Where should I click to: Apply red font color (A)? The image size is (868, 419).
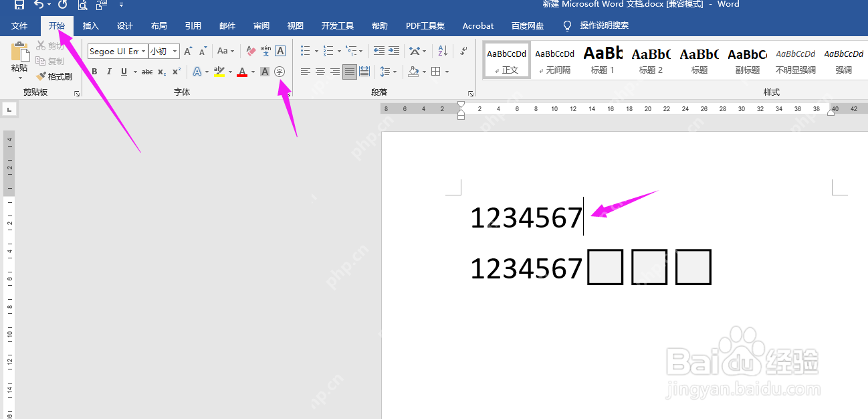(242, 72)
